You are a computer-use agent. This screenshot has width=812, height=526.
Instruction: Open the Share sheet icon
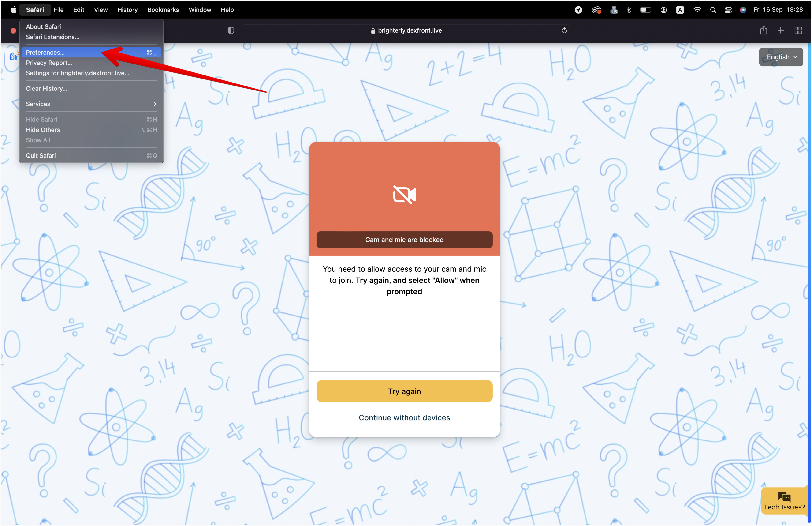pyautogui.click(x=764, y=30)
